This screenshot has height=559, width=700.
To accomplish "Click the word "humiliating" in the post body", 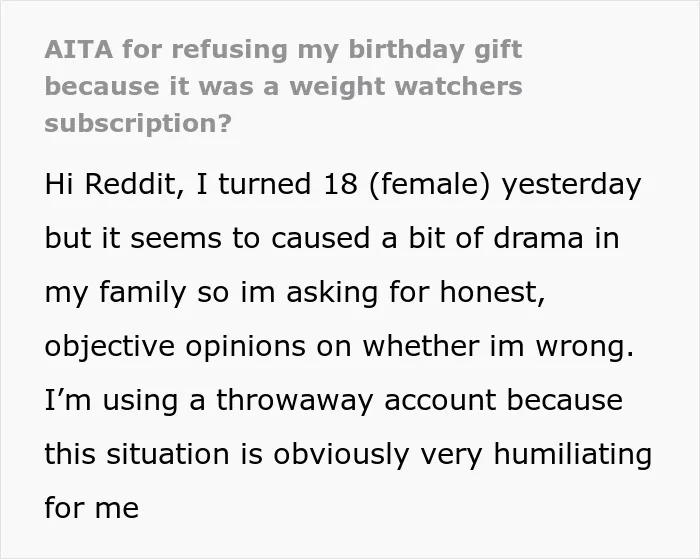I will (x=573, y=455).
